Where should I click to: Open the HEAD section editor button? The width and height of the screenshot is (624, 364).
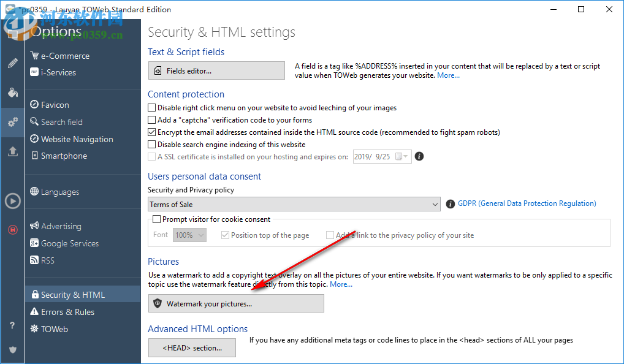click(x=192, y=348)
